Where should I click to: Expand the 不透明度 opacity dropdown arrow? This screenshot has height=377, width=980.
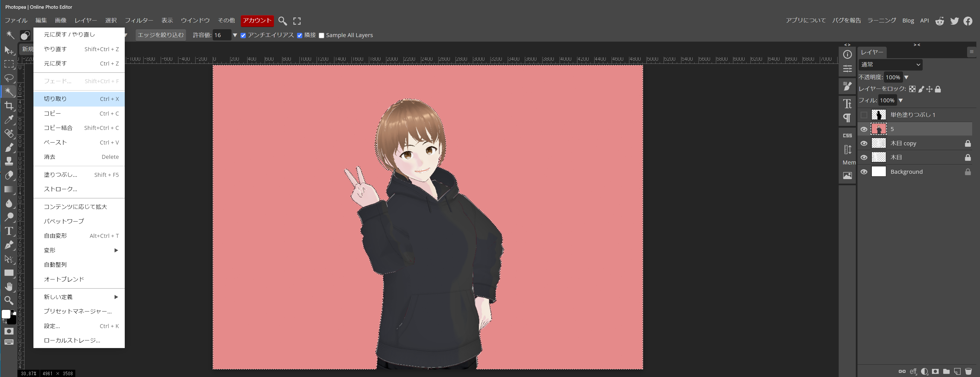click(906, 77)
